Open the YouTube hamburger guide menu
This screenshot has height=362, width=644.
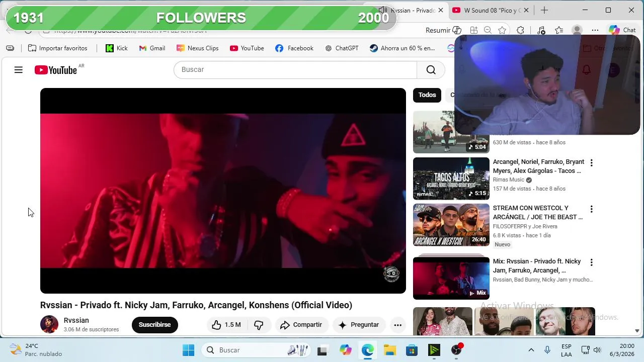(x=19, y=70)
